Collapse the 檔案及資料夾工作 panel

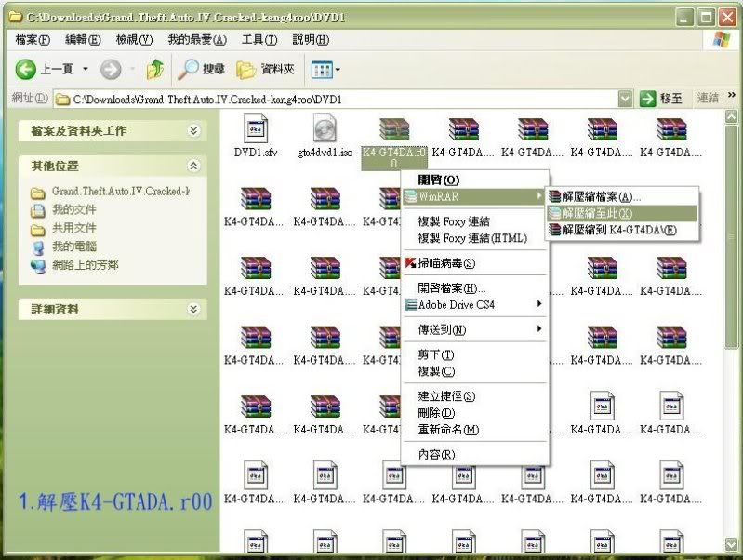coord(193,131)
